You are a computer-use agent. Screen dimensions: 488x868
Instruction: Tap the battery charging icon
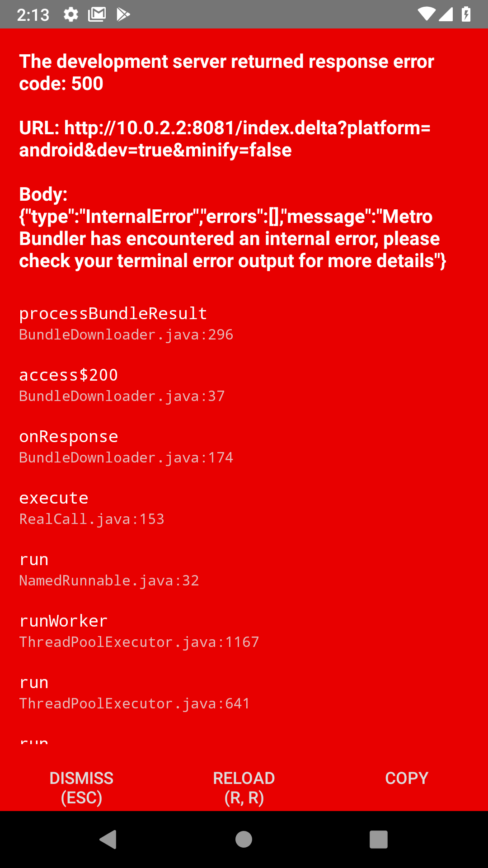click(x=466, y=14)
